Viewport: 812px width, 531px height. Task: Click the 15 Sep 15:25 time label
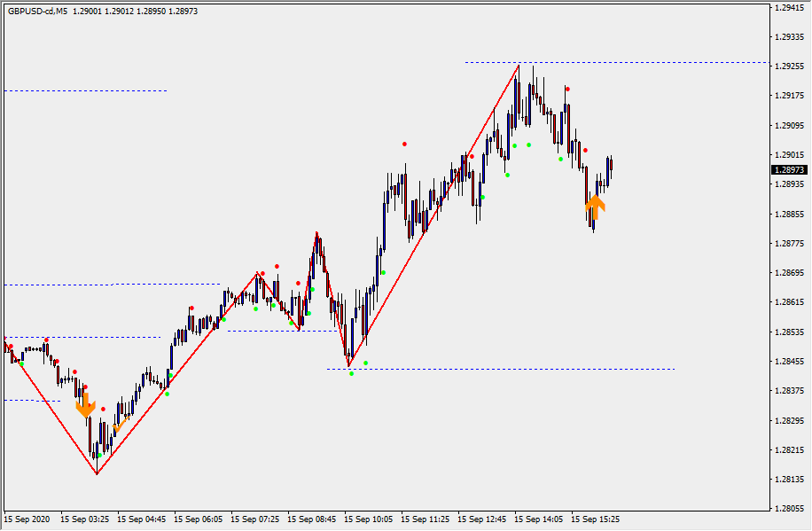click(x=595, y=519)
